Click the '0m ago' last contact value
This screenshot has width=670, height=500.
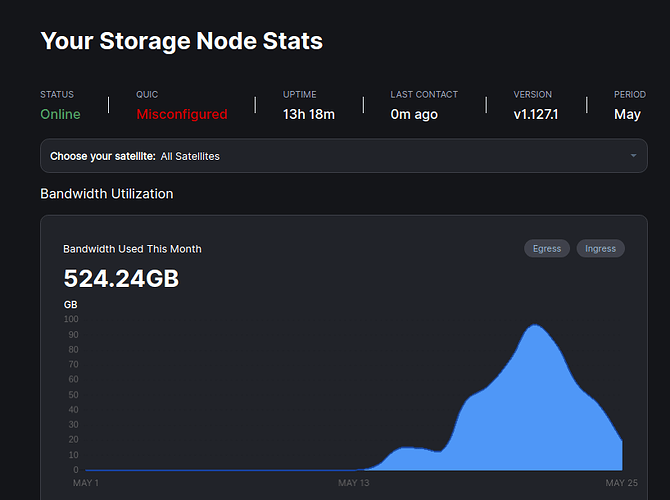[x=414, y=114]
